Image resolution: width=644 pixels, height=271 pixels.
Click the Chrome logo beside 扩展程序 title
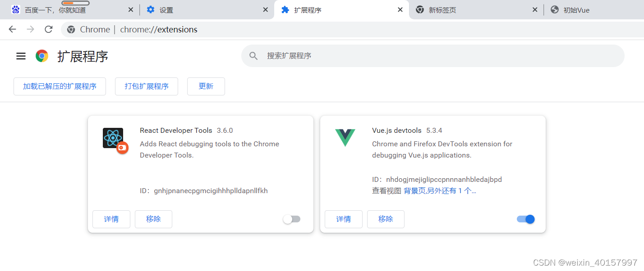click(x=42, y=56)
